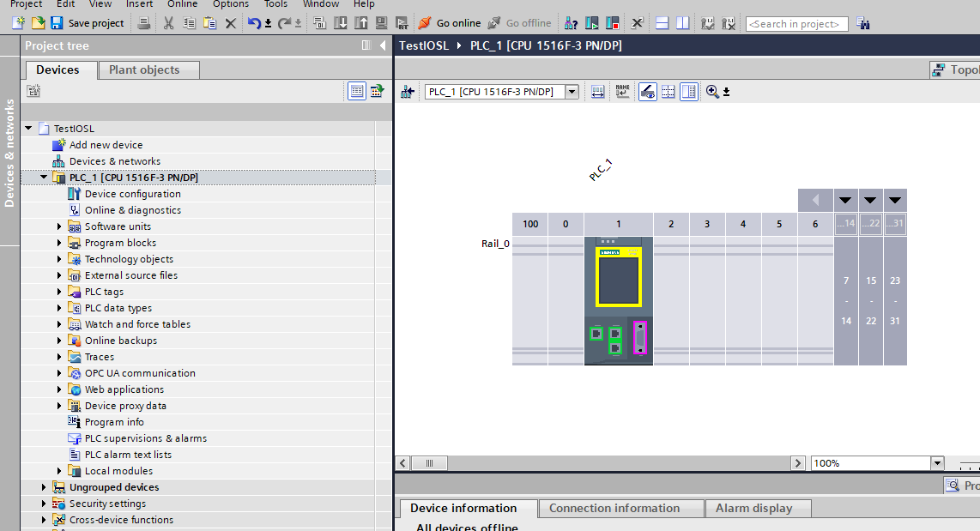Screen dimensions: 980x531
Task: Expand the PLC tags folder
Action: click(x=59, y=291)
